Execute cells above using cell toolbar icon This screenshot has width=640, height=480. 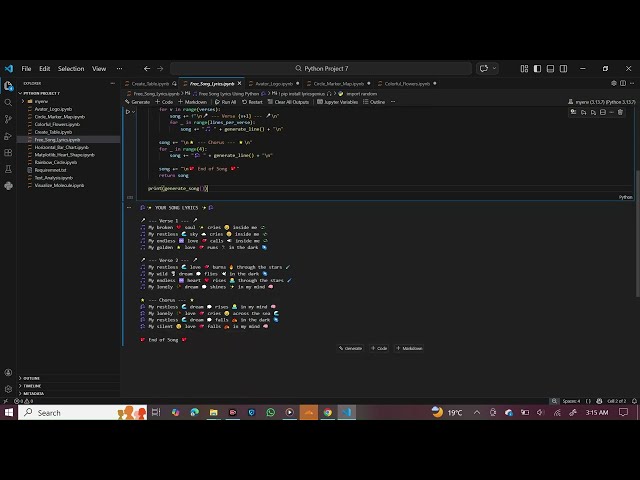pos(584,112)
